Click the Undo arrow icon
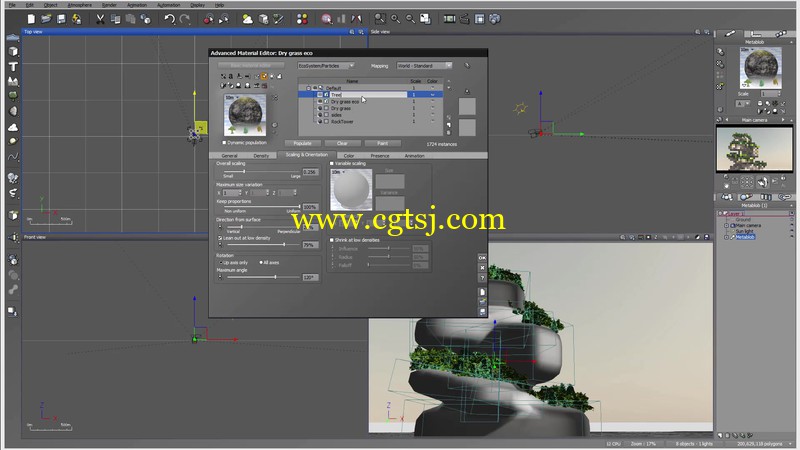The width and height of the screenshot is (800, 450). (169, 19)
